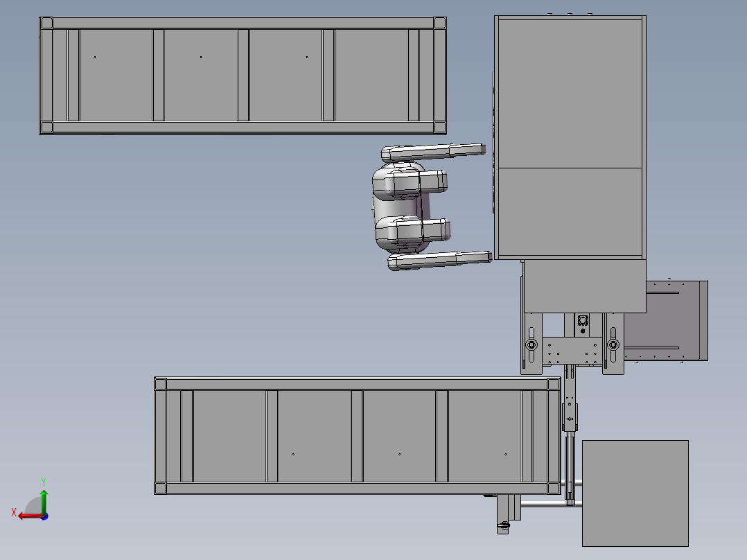Click the perforated mounting plate between the knobs
The width and height of the screenshot is (747, 560).
pyautogui.click(x=572, y=350)
